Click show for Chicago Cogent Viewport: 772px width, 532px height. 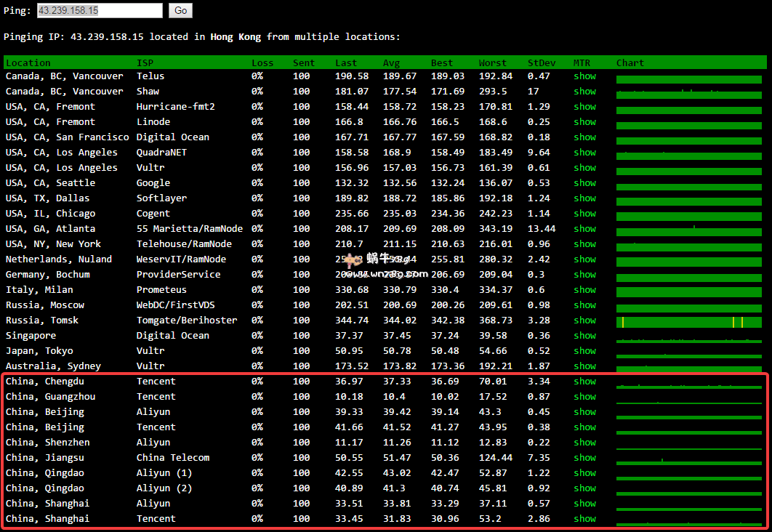tap(584, 214)
